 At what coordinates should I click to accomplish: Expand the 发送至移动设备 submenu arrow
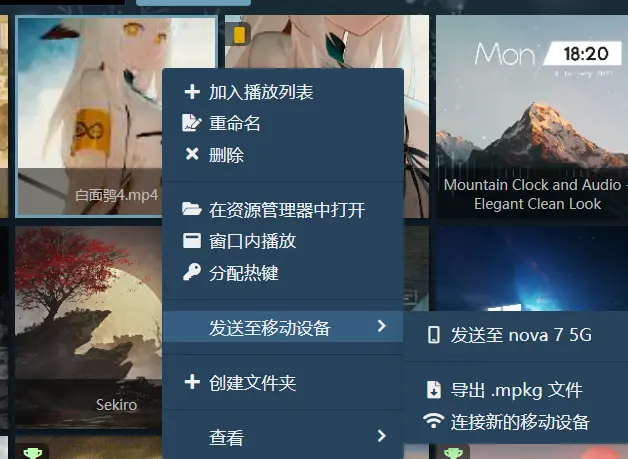(382, 326)
